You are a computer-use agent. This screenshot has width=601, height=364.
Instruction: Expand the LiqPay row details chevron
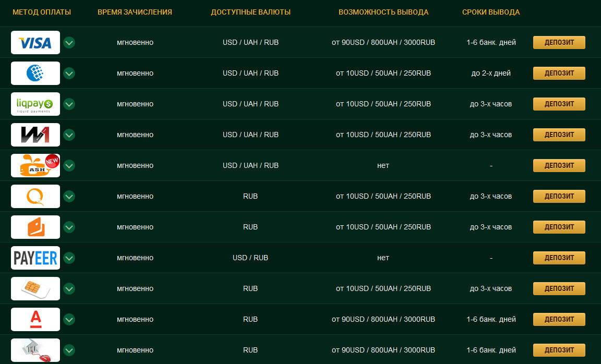[69, 104]
